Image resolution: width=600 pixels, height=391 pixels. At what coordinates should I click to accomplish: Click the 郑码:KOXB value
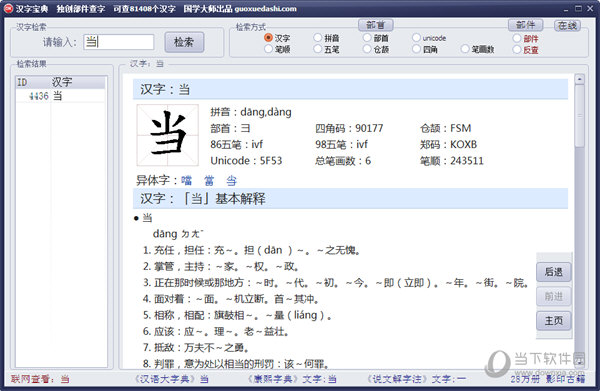448,144
